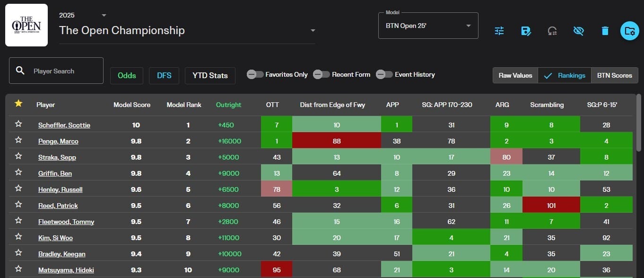The image size is (644, 278).
Task: Star Tommy Fleetwood as favorite
Action: pos(18,221)
